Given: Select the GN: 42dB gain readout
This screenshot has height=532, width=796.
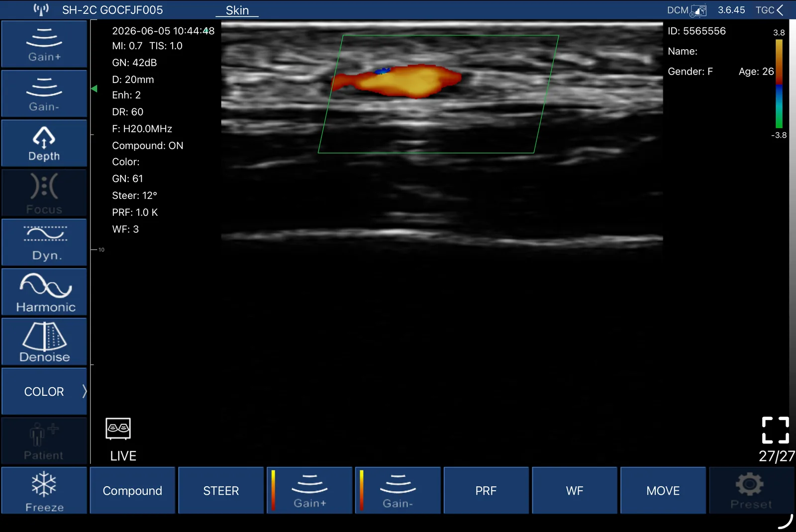Looking at the screenshot, I should [134, 63].
